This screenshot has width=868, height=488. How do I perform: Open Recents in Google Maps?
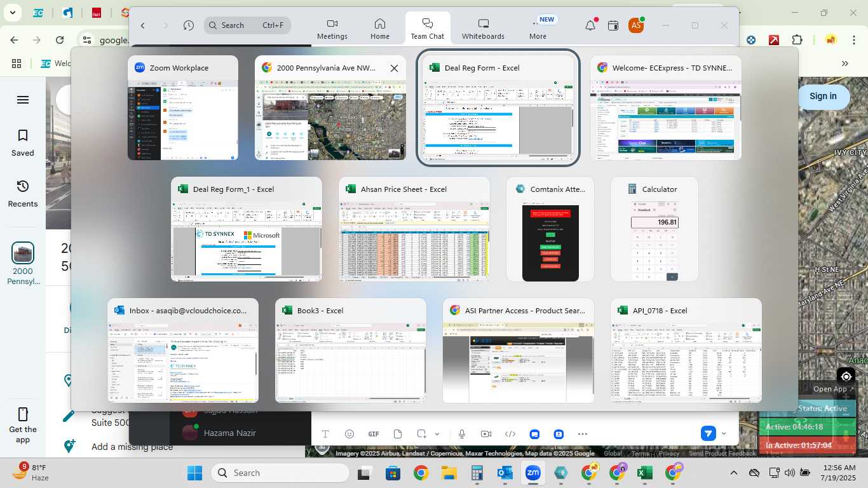[x=23, y=194]
